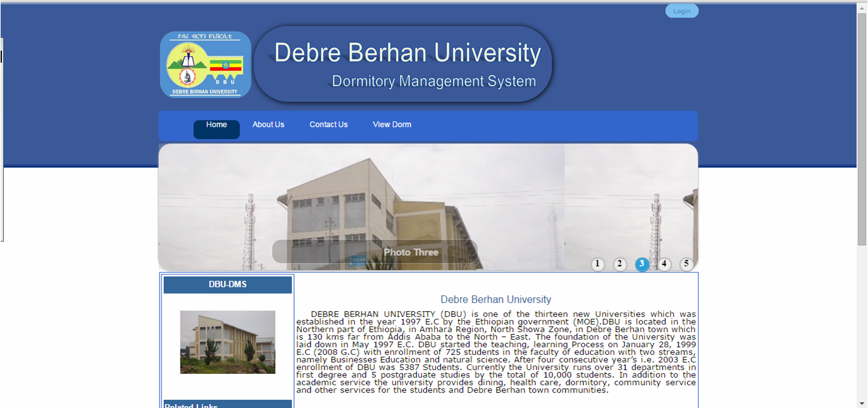The width and height of the screenshot is (868, 408).
Task: Click the Debre Birhan University logo
Action: click(x=206, y=65)
